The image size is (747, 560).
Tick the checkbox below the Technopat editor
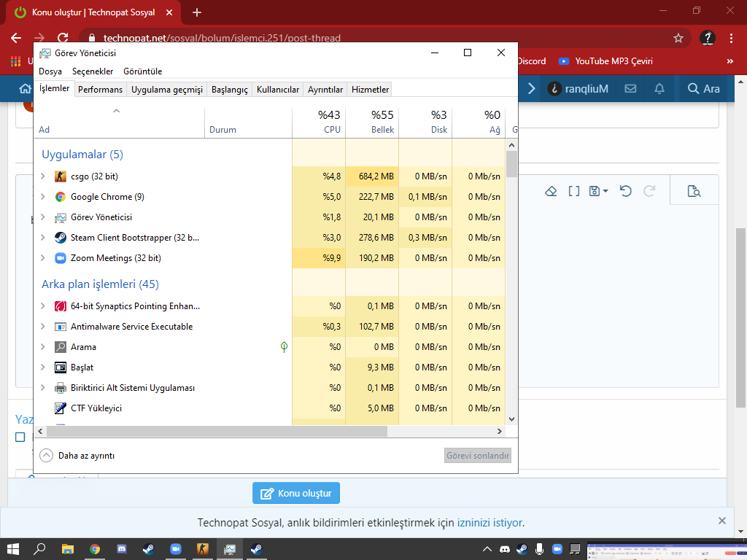20,437
